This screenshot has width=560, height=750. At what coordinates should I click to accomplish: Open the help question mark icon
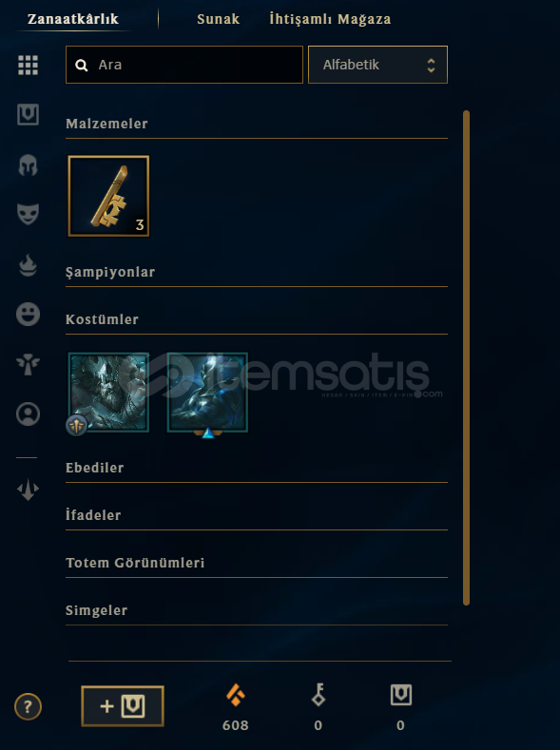[28, 706]
